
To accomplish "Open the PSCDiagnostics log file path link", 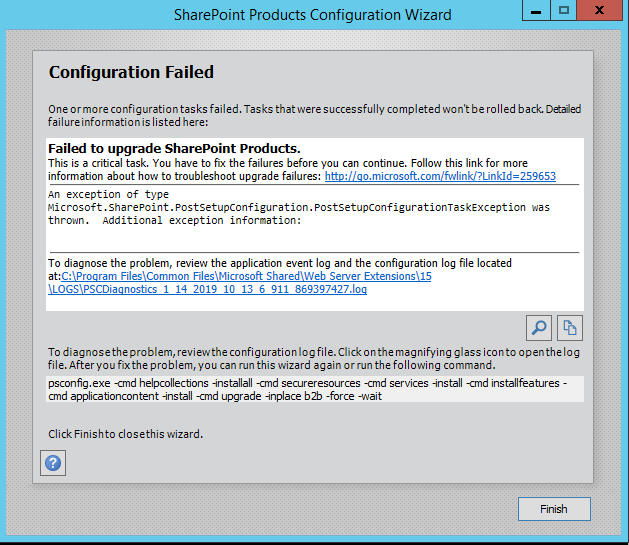I will click(x=239, y=283).
